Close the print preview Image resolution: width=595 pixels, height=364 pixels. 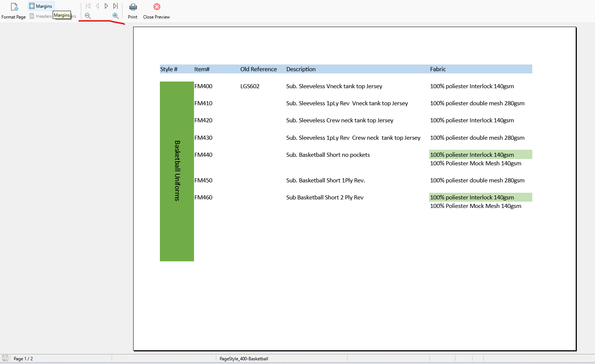(157, 11)
